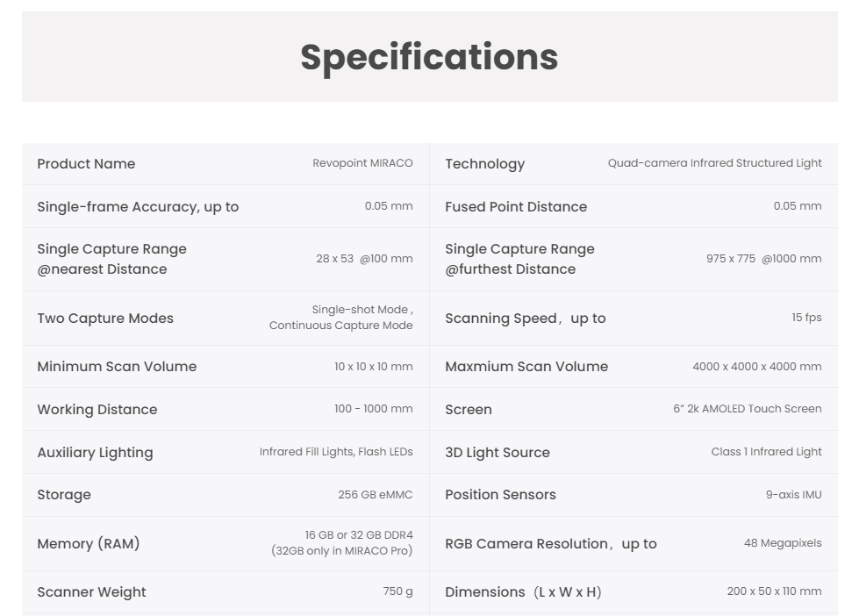Click the Technology label
This screenshot has width=859, height=616.
coord(484,164)
